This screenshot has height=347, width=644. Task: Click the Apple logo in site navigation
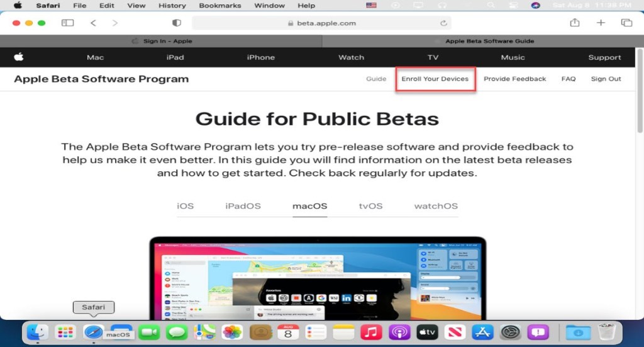point(18,57)
